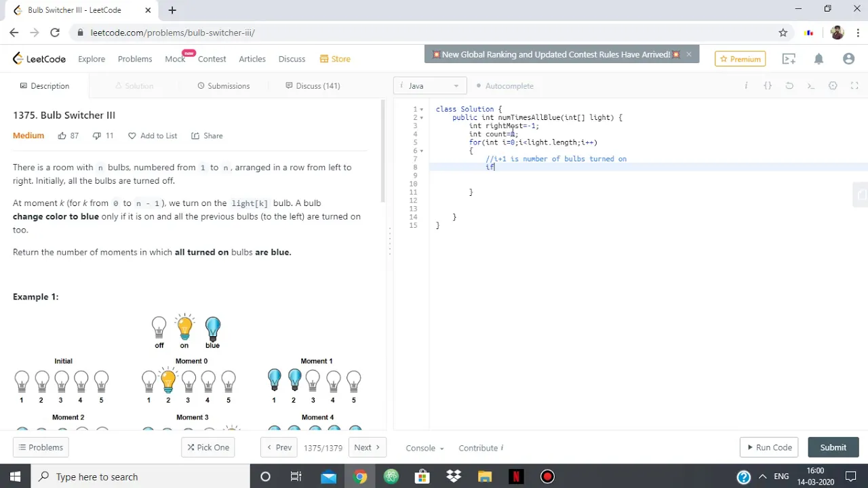The height and width of the screenshot is (488, 868).
Task: Open Task View on taskbar
Action: [x=296, y=476]
